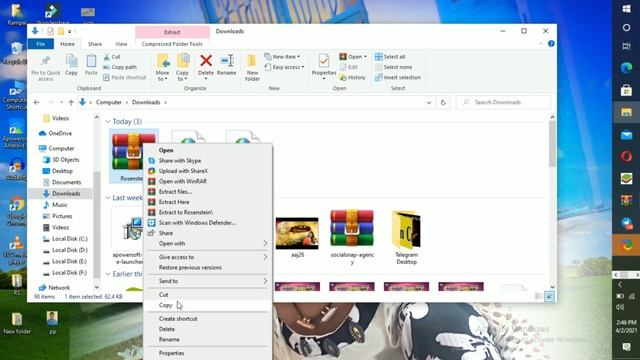Image resolution: width=640 pixels, height=360 pixels.
Task: Open Firefox from the taskbar
Action: [627, 245]
